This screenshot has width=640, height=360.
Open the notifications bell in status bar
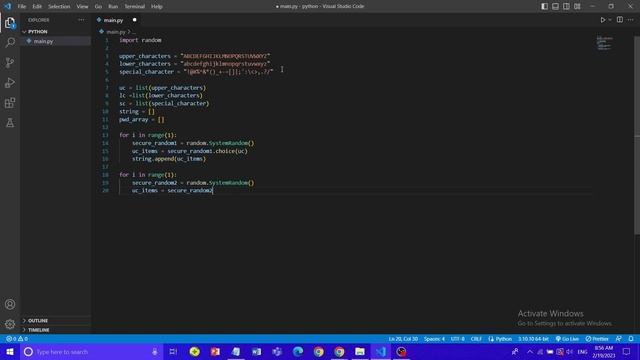[x=631, y=339]
